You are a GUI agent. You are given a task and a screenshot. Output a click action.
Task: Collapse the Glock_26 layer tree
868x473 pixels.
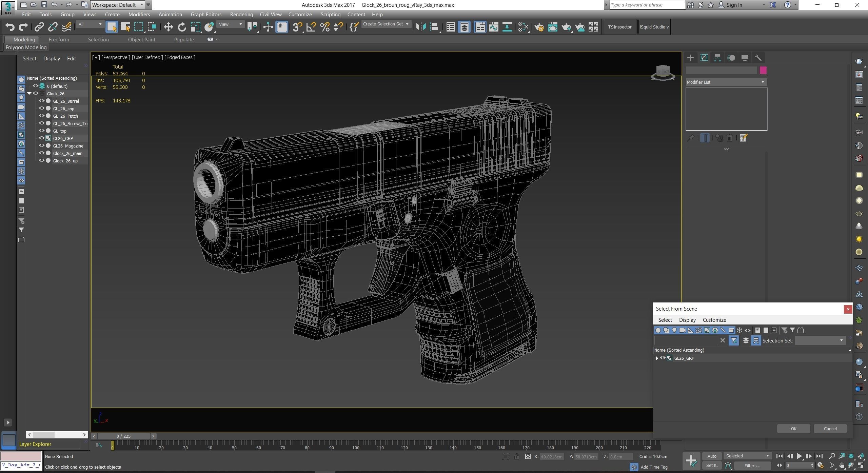(29, 93)
